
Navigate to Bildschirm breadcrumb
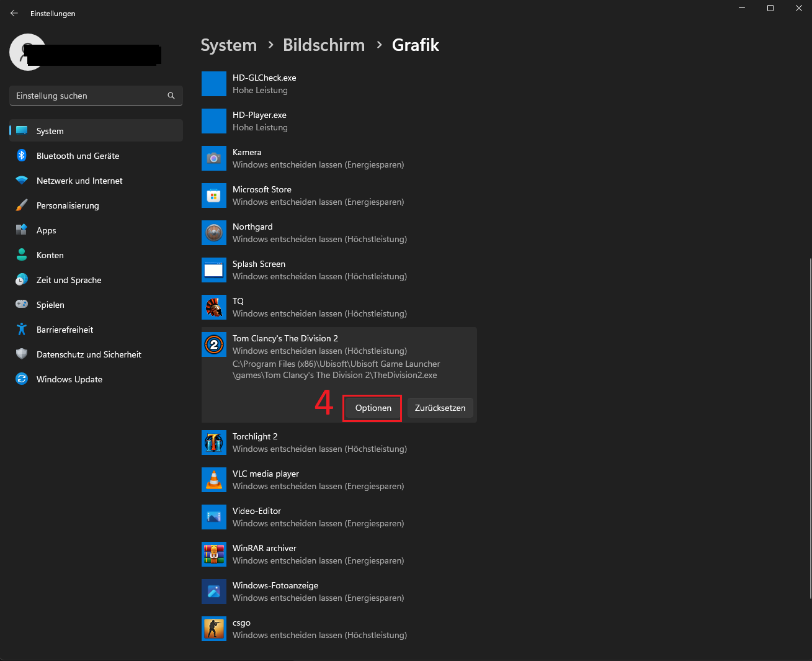coord(324,45)
